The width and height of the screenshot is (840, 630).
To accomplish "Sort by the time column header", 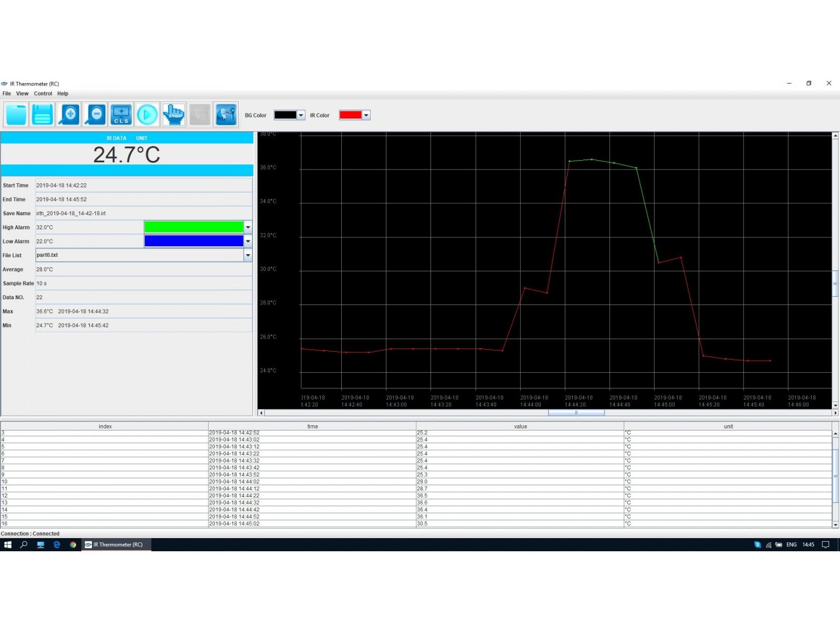I will tap(312, 426).
